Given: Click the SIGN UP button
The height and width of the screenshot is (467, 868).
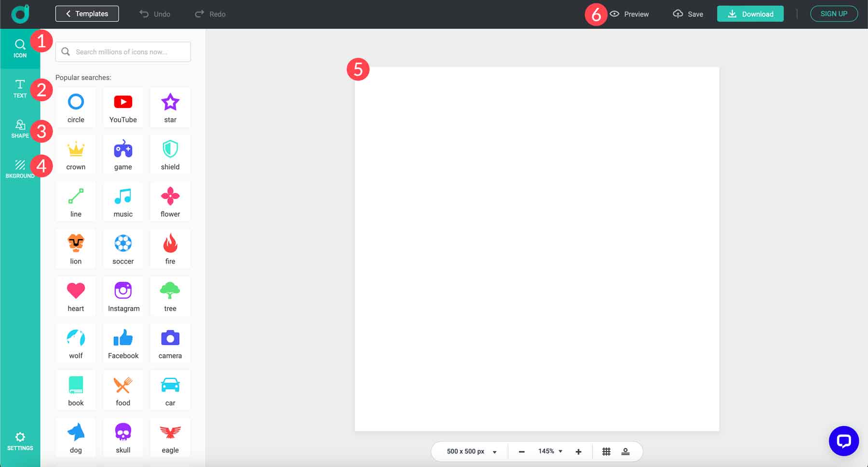Looking at the screenshot, I should point(834,13).
